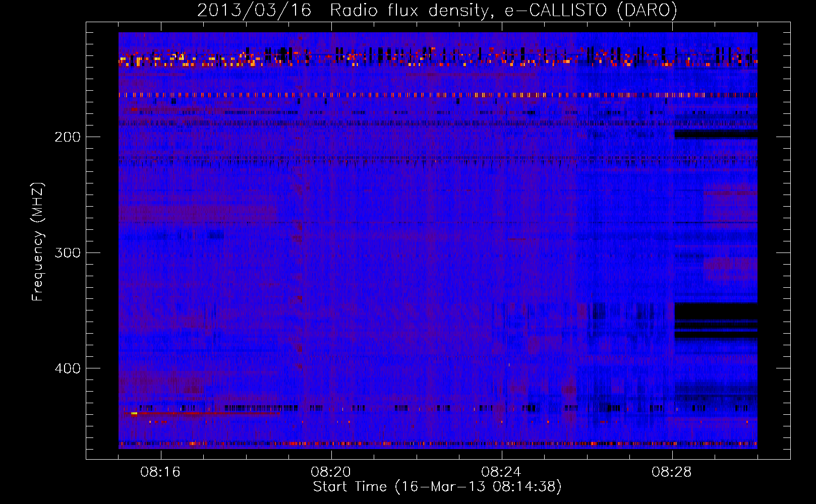Click the 08:20 time tick label
Image resolution: width=816 pixels, height=504 pixels.
coord(331,472)
